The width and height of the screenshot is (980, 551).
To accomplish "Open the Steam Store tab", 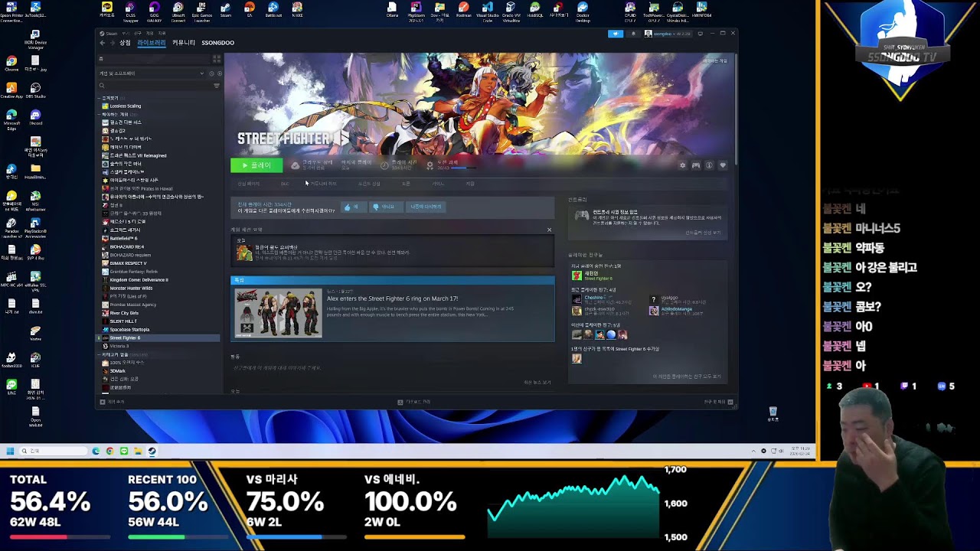I will pos(125,43).
